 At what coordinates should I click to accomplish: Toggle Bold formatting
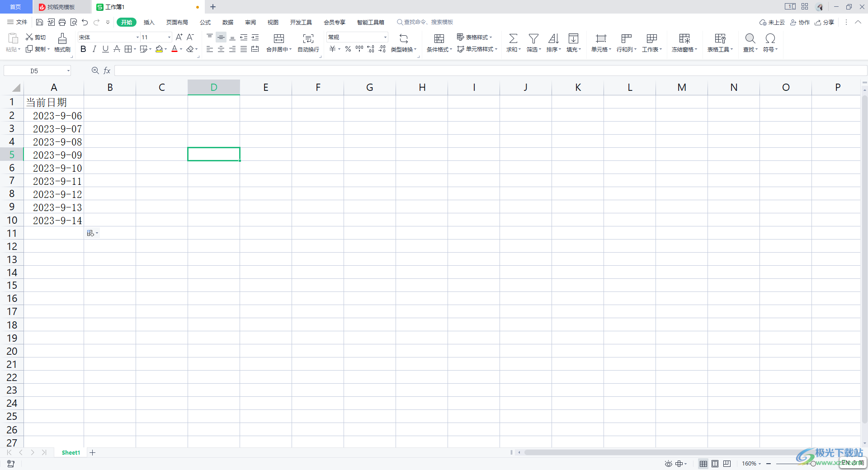[x=83, y=49]
